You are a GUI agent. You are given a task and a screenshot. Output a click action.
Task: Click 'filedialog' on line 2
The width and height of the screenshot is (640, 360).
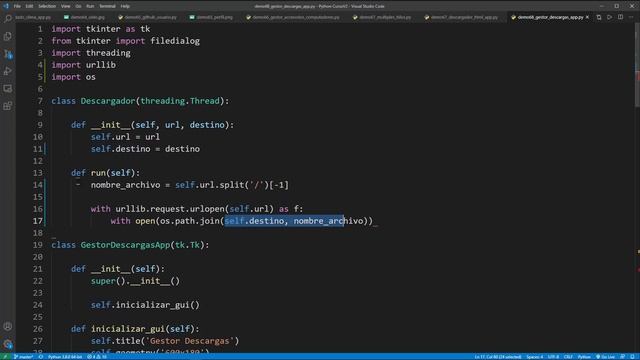pyautogui.click(x=175, y=41)
